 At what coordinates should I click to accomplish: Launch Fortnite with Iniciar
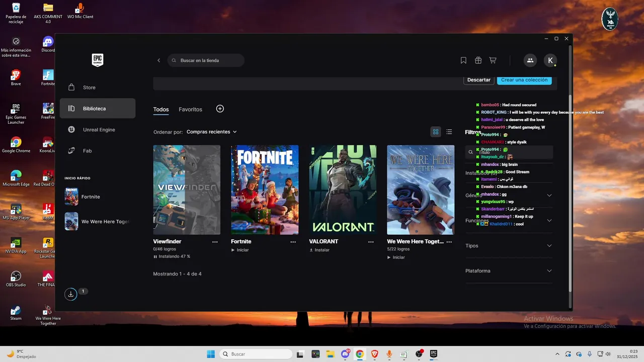click(x=240, y=250)
